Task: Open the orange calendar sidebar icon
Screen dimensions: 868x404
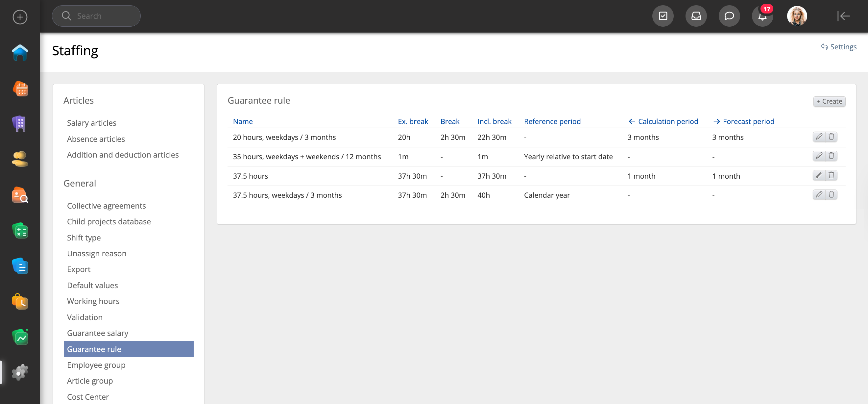Action: tap(20, 89)
